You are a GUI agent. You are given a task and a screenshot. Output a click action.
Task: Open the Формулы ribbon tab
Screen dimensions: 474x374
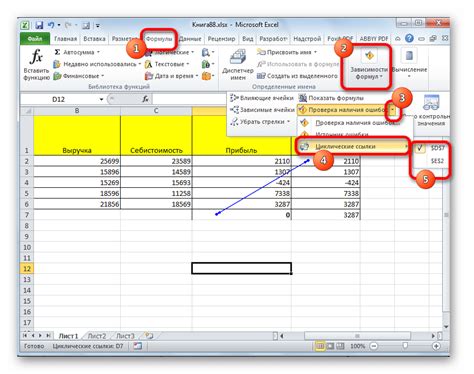click(159, 39)
